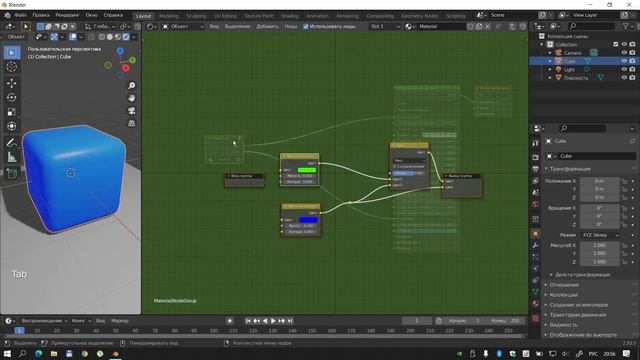Open the Файл menu
Screen dimensions: 640x360
click(20, 15)
